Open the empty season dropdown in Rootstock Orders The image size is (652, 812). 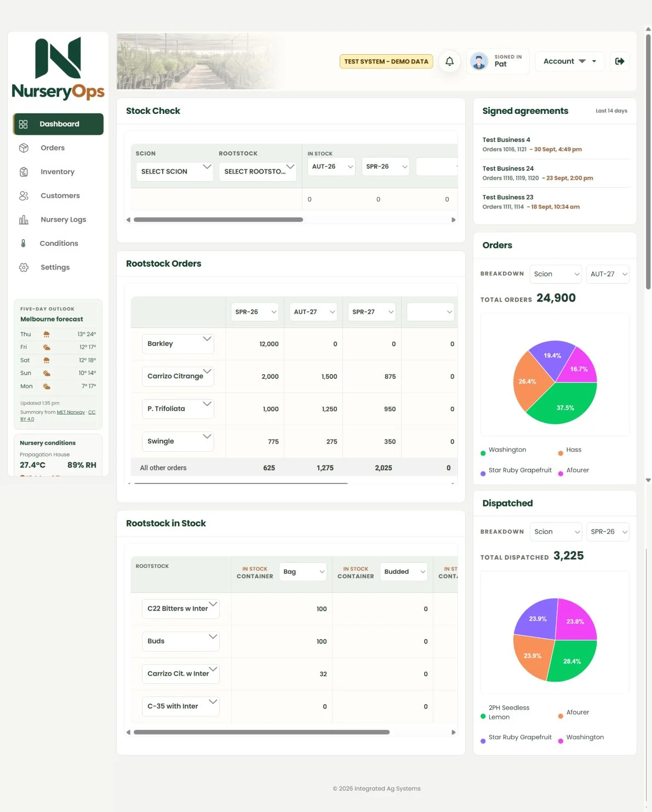tap(431, 312)
